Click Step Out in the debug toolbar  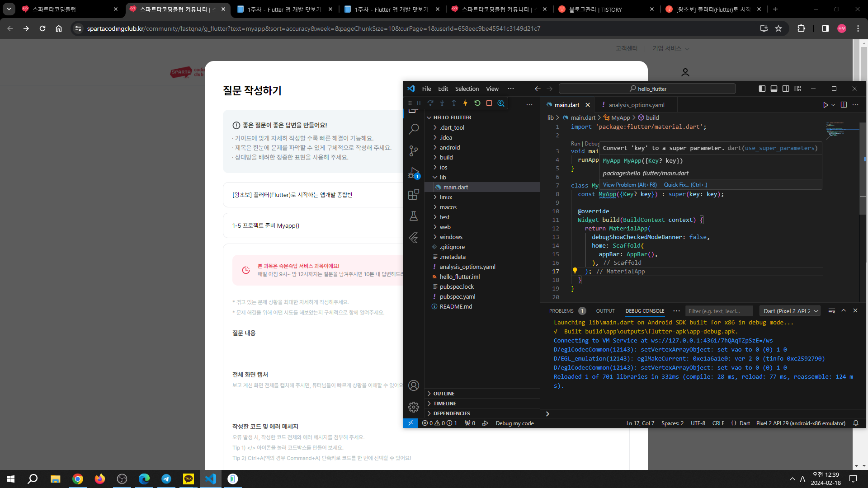[x=454, y=103]
